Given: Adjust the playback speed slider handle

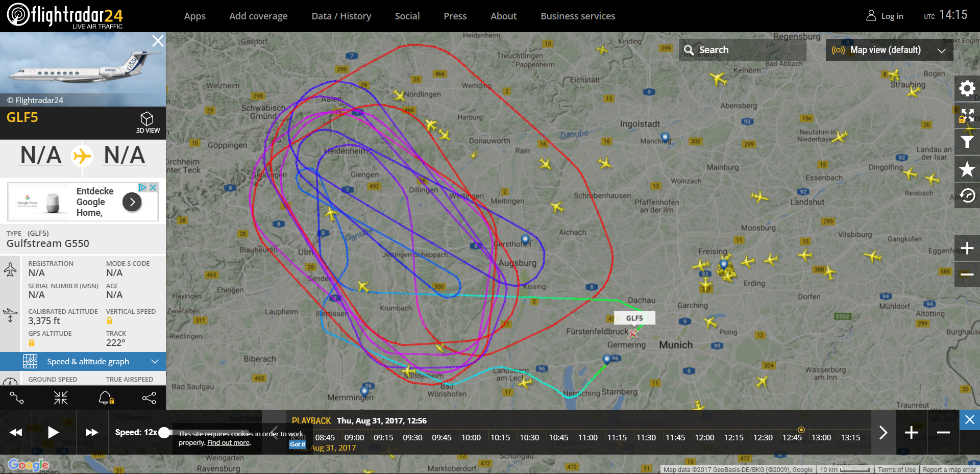Looking at the screenshot, I should click(164, 433).
